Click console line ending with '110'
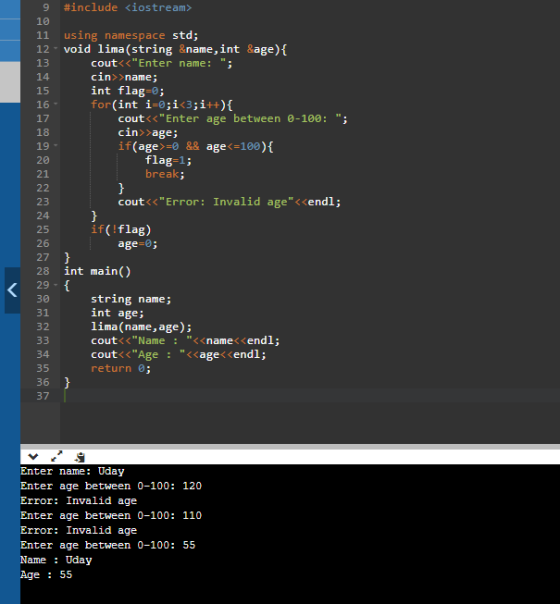This screenshot has width=560, height=604. (111, 515)
